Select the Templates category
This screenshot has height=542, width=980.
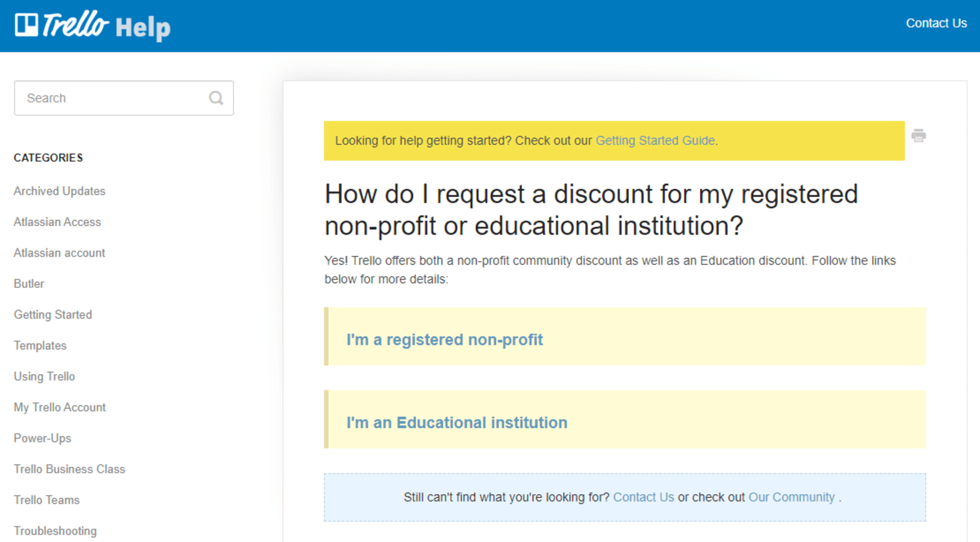click(x=39, y=345)
